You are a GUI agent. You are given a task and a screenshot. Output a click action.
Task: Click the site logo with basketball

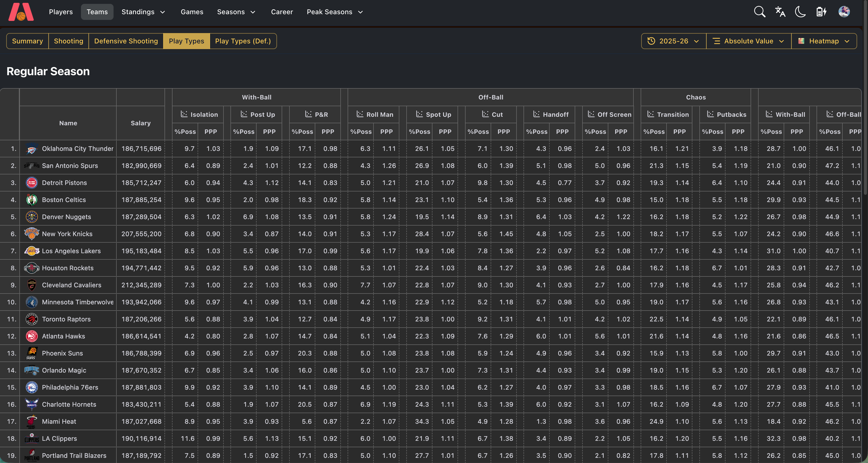[21, 12]
